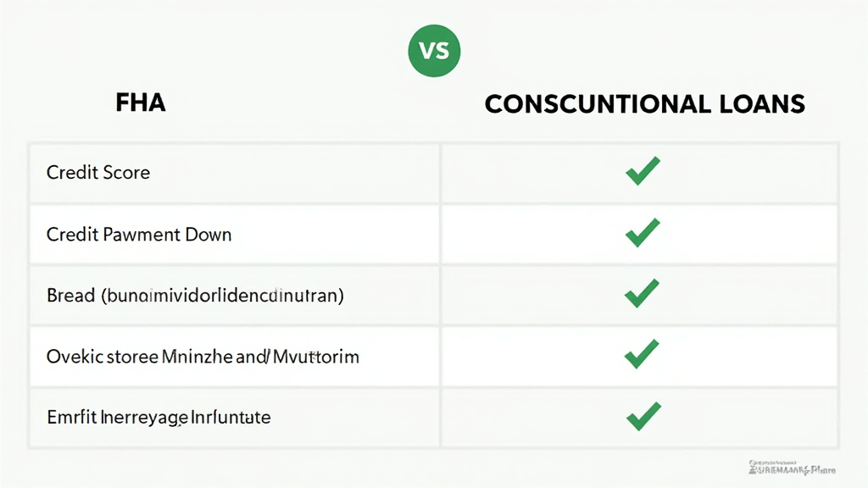
Task: Toggle the checkmark in Credit Pawment Down row
Action: [642, 233]
